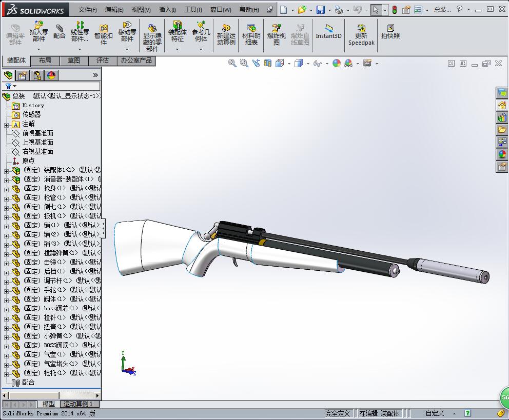This screenshot has height=420, width=509.
Task: Click Apply Scene icon
Action: click(348, 63)
